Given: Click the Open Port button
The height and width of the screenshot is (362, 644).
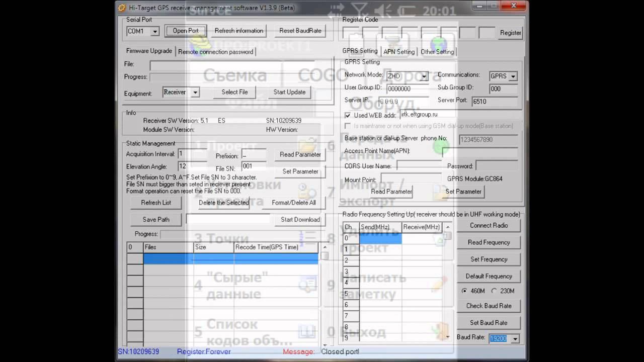Looking at the screenshot, I should pyautogui.click(x=186, y=31).
